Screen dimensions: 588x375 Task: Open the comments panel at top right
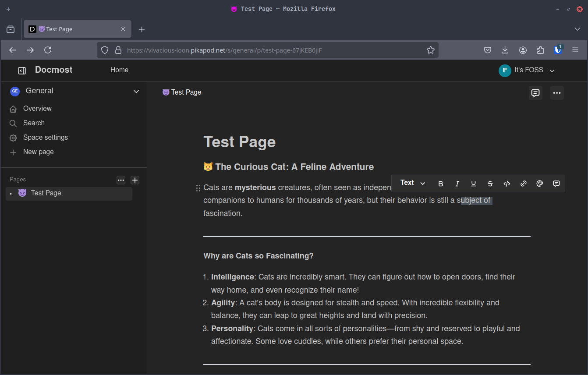[x=535, y=92]
